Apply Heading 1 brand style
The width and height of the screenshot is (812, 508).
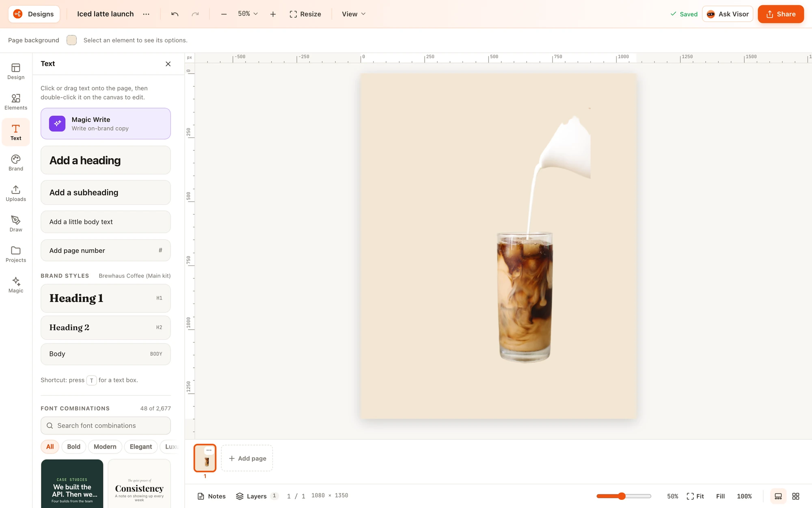coord(106,298)
